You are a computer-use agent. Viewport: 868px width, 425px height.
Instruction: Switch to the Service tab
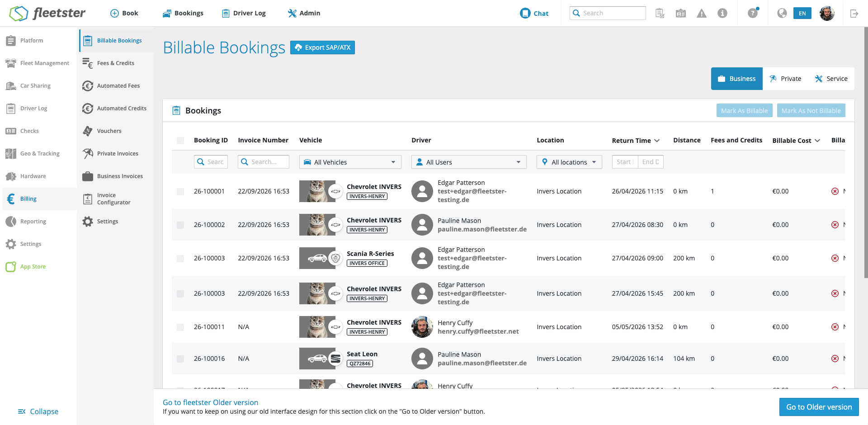pos(831,79)
